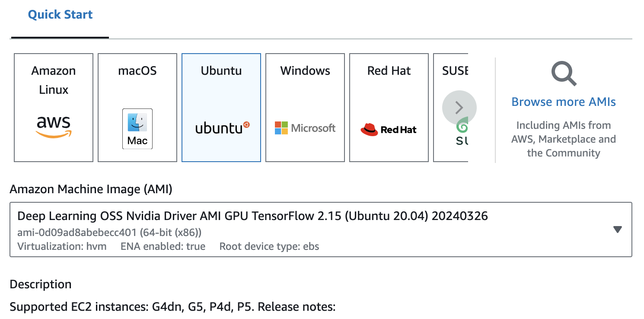Open the Amazon Machine Image dropdown

(x=321, y=230)
